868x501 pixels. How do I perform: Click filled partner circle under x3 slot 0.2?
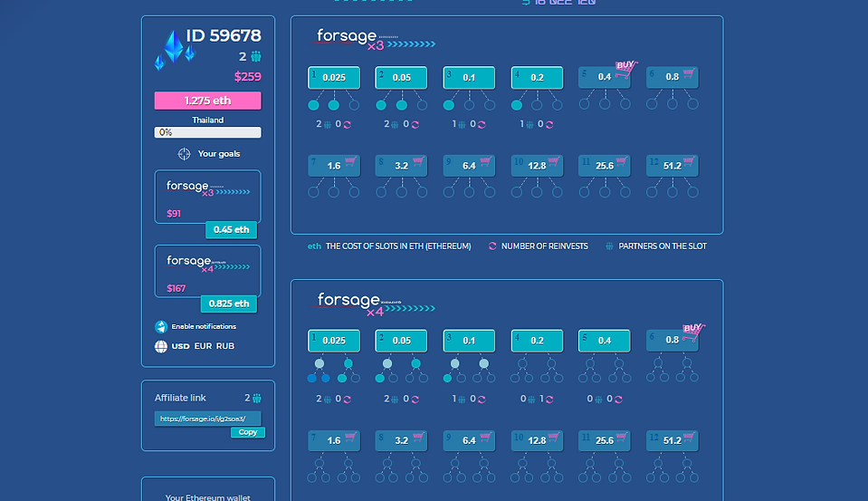517,105
